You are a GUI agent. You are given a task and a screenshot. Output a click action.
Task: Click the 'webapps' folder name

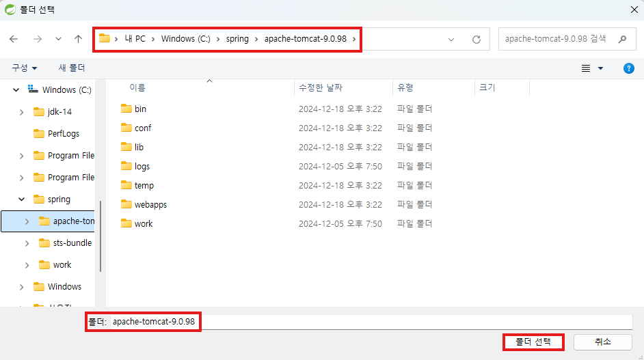pos(150,204)
